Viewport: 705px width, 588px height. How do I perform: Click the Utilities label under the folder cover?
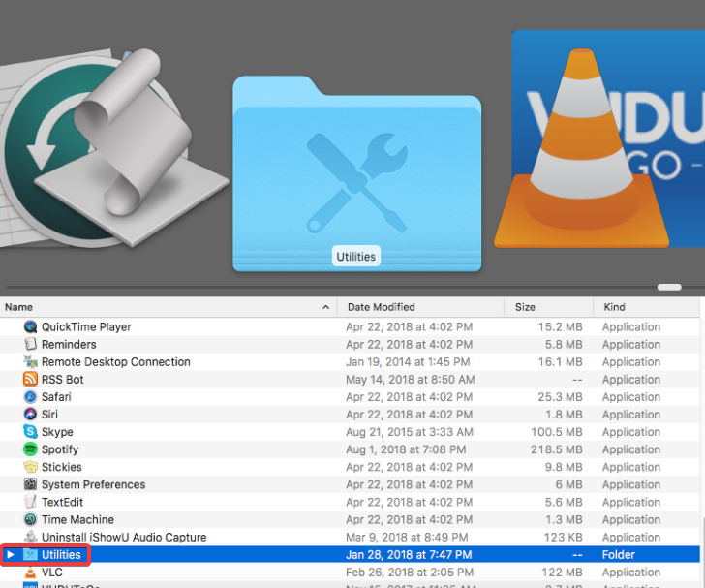356,257
